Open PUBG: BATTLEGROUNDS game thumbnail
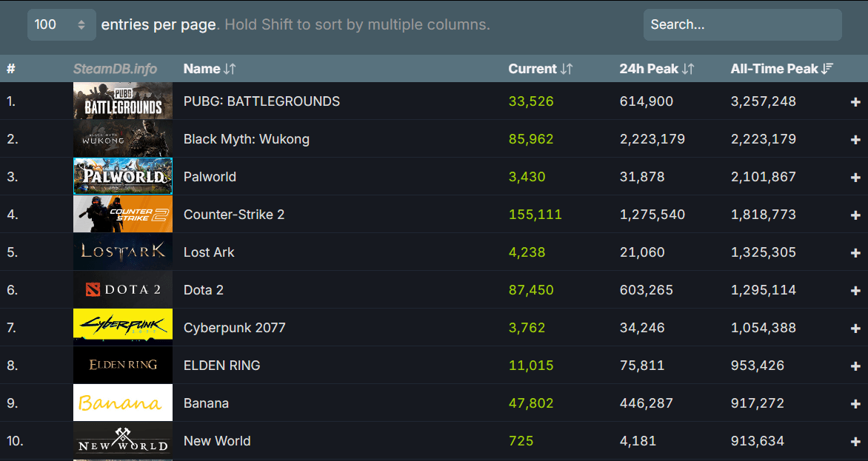This screenshot has width=868, height=461. [123, 101]
